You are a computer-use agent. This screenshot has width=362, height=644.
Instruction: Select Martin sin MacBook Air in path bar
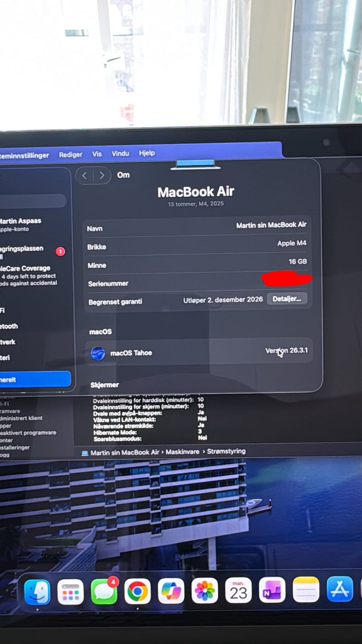point(125,452)
